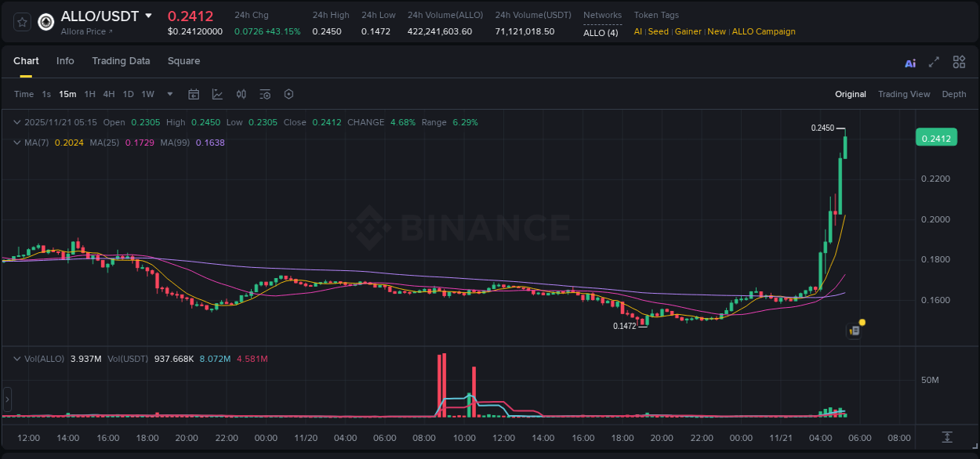Expand the chart to fullscreen
The width and height of the screenshot is (980, 459).
click(x=935, y=61)
